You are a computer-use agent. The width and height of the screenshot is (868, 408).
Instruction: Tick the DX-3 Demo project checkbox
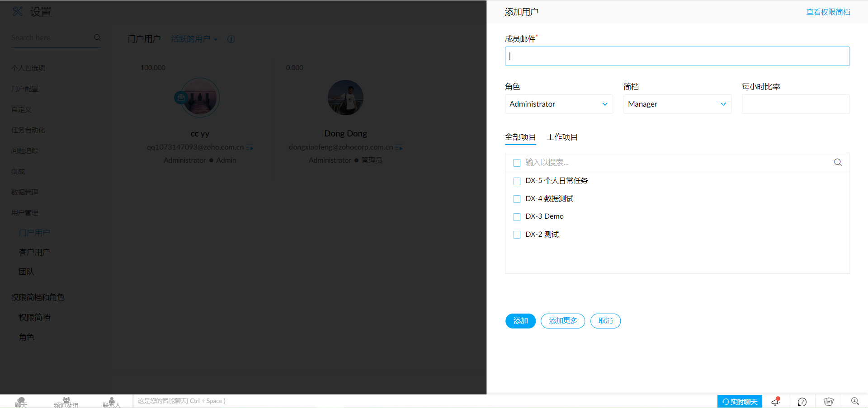pos(517,217)
